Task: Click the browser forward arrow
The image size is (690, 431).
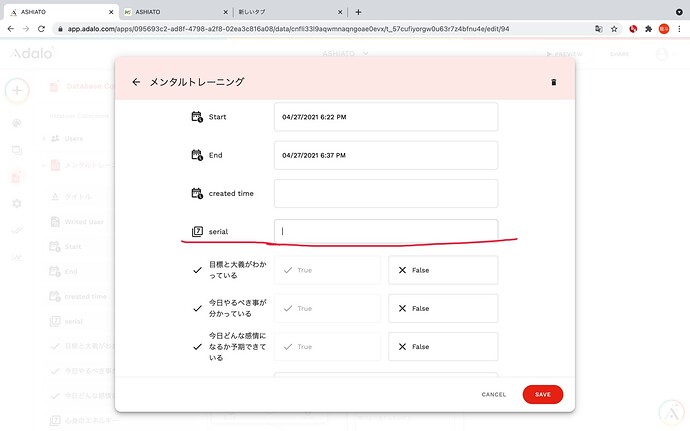Action: (26, 29)
